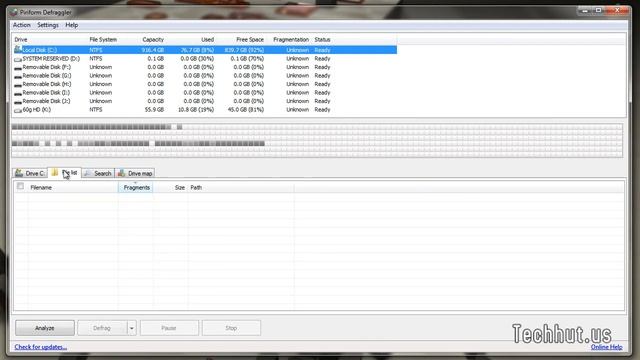Click the Stop button
This screenshot has width=640, height=360.
(231, 328)
